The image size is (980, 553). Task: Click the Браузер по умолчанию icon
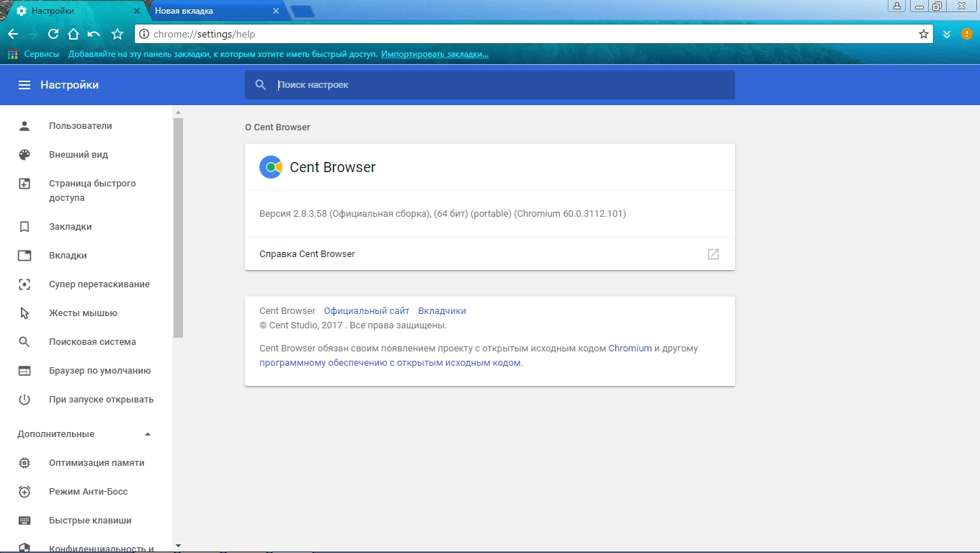coord(24,371)
